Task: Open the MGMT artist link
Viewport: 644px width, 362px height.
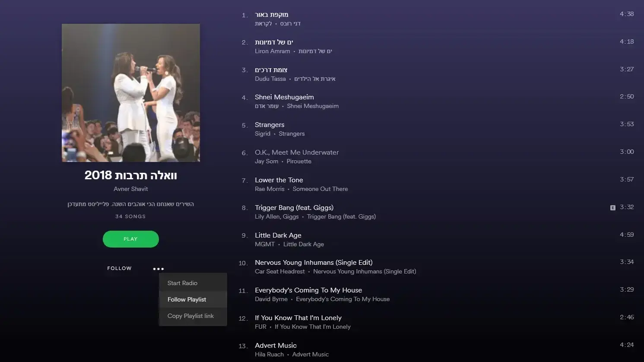Action: coord(264,244)
